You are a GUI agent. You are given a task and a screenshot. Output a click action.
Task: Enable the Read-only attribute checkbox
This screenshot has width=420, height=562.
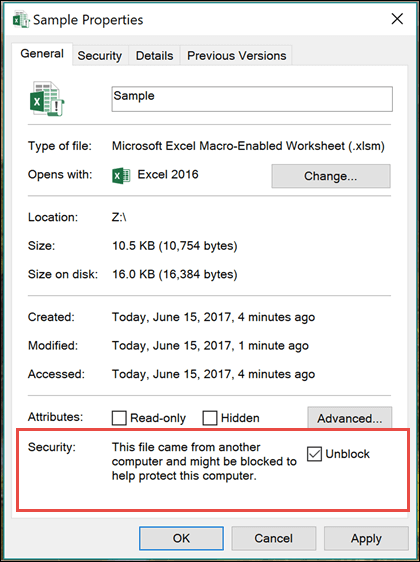[119, 418]
